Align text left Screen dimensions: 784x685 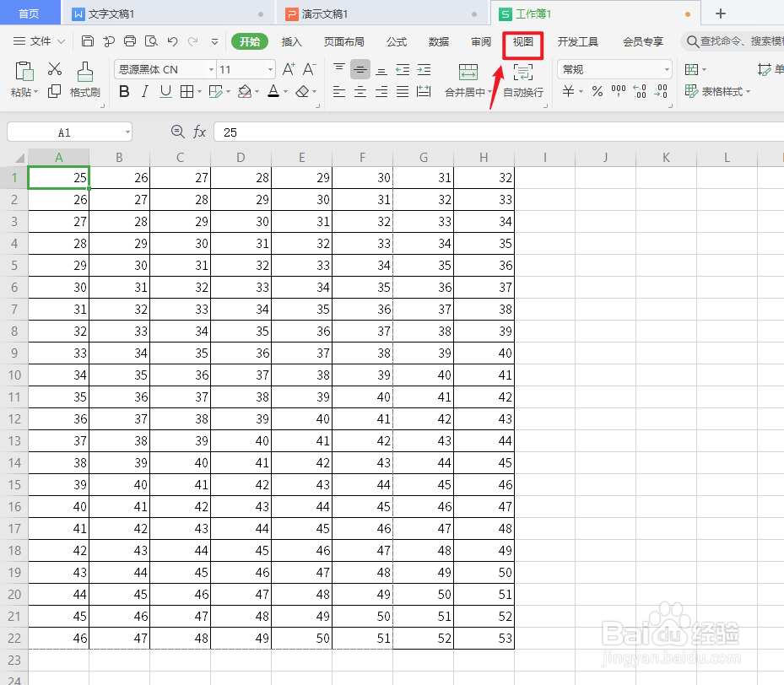click(x=339, y=91)
